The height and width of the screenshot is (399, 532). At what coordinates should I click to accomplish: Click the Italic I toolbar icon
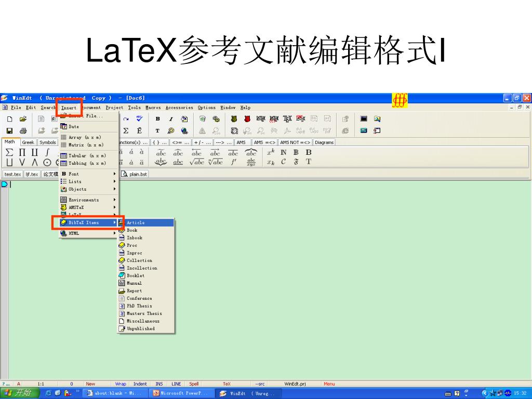coord(171,119)
